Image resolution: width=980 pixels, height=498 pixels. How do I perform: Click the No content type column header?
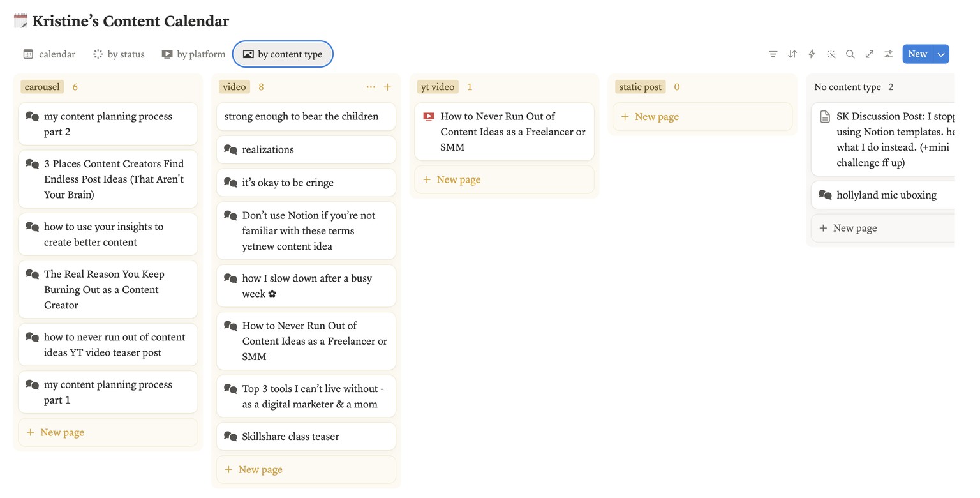(847, 87)
